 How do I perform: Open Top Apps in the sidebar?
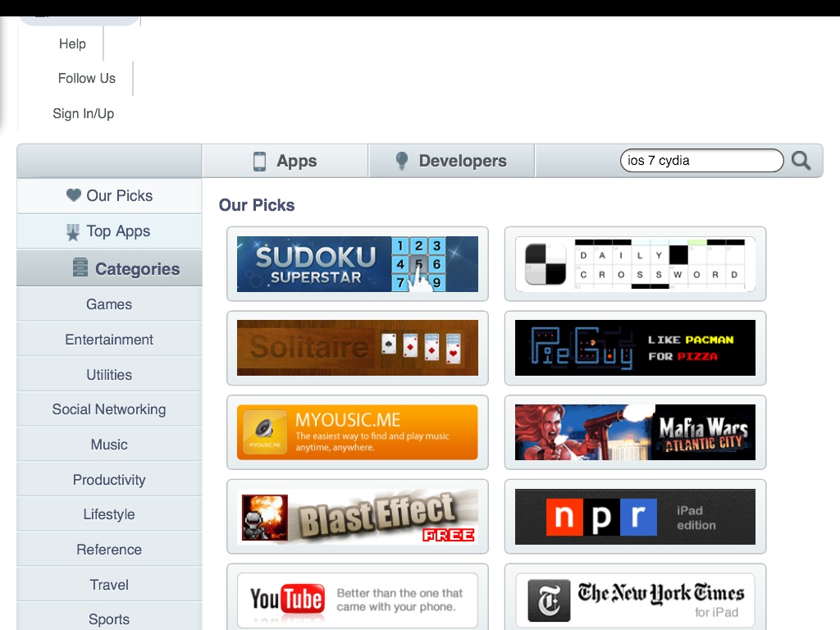(x=109, y=231)
